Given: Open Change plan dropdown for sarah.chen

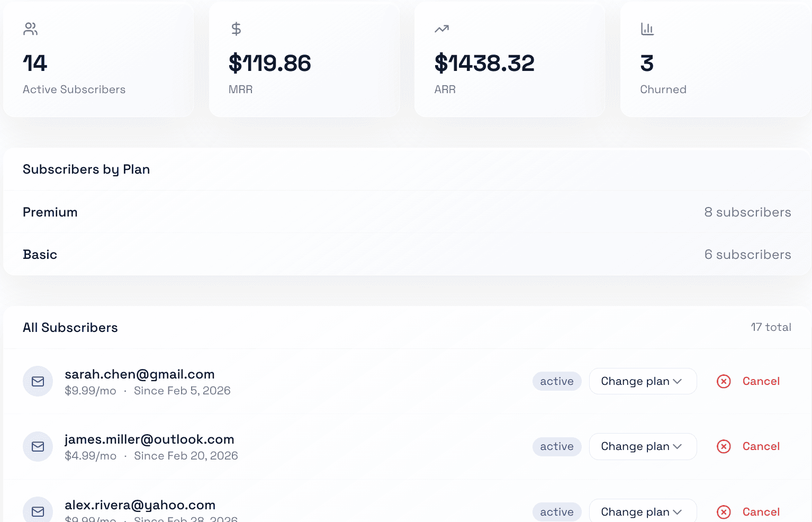Looking at the screenshot, I should pyautogui.click(x=643, y=381).
